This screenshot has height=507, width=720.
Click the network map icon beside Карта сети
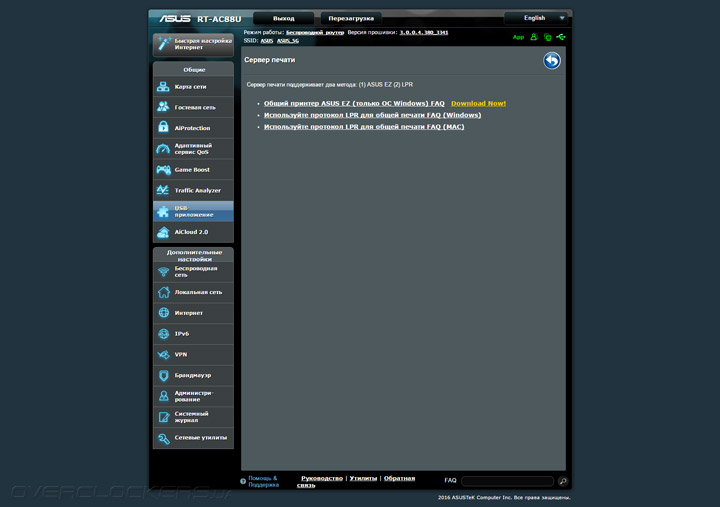[x=163, y=86]
